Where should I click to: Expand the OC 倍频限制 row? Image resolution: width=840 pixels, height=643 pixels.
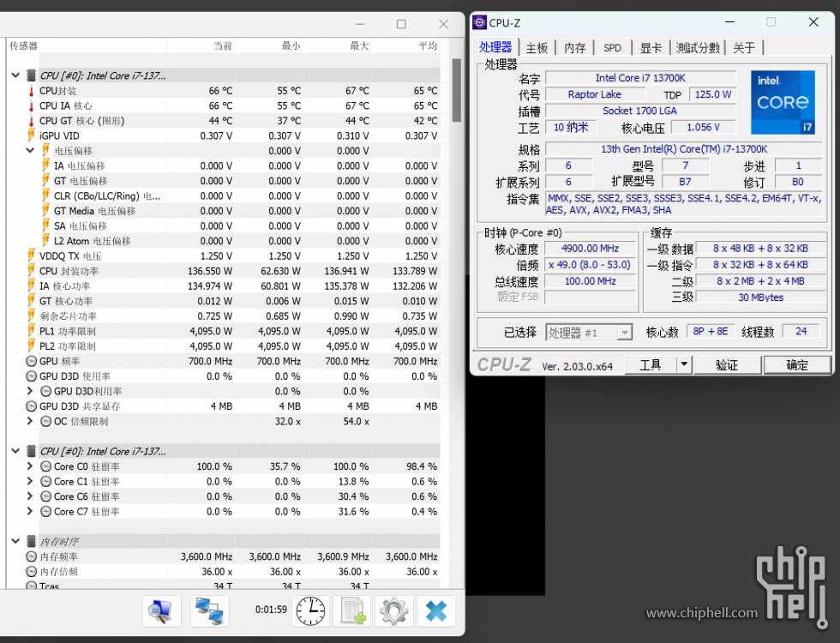(x=30, y=421)
